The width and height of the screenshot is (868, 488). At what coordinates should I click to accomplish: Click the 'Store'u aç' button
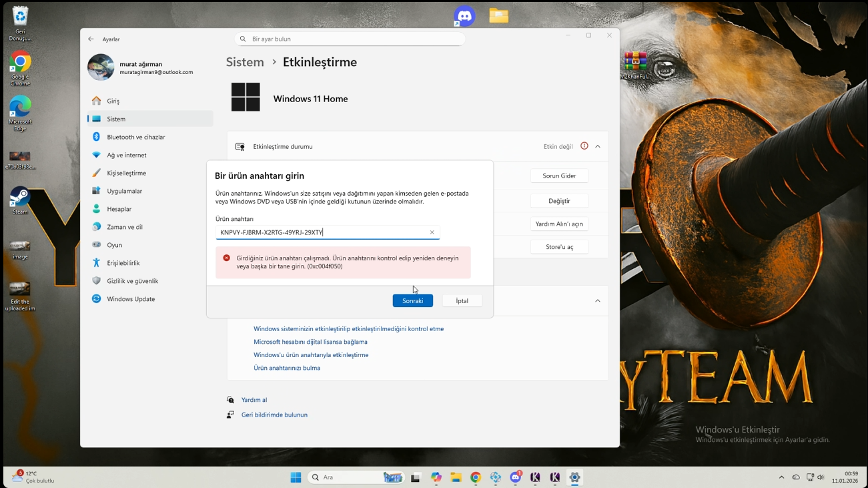(x=559, y=247)
